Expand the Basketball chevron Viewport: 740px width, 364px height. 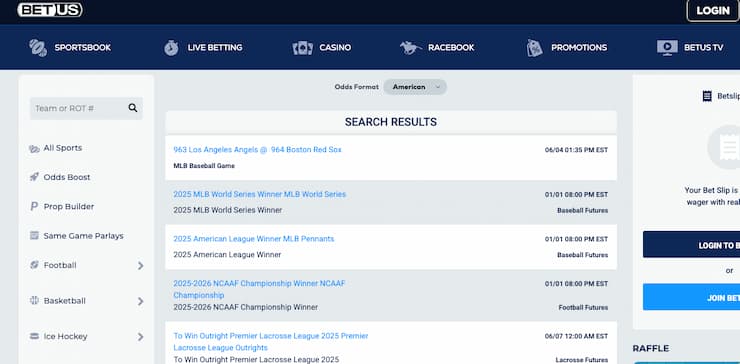coord(140,301)
